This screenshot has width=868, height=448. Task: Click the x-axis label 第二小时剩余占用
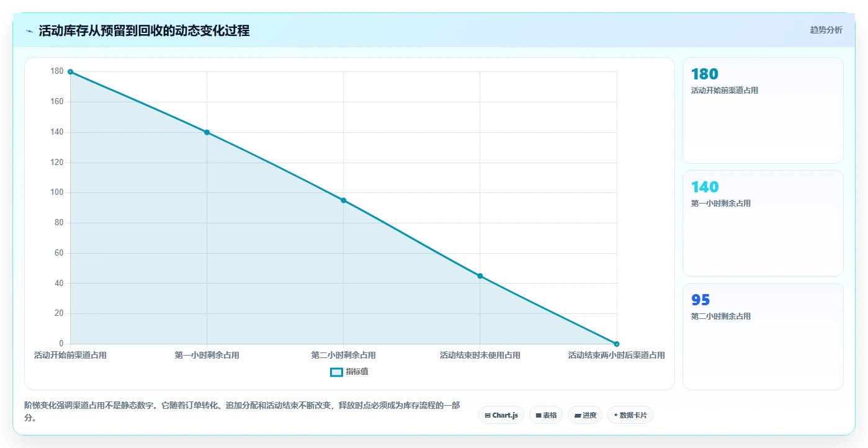click(343, 356)
